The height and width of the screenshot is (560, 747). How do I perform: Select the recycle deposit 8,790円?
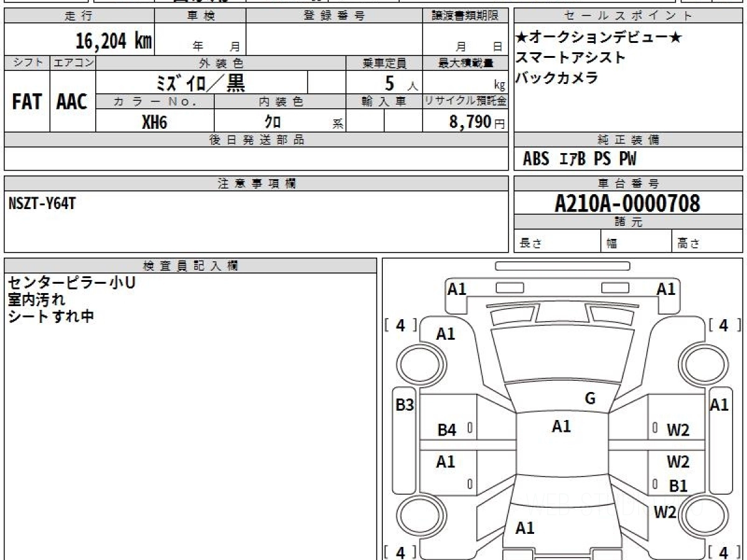(477, 122)
